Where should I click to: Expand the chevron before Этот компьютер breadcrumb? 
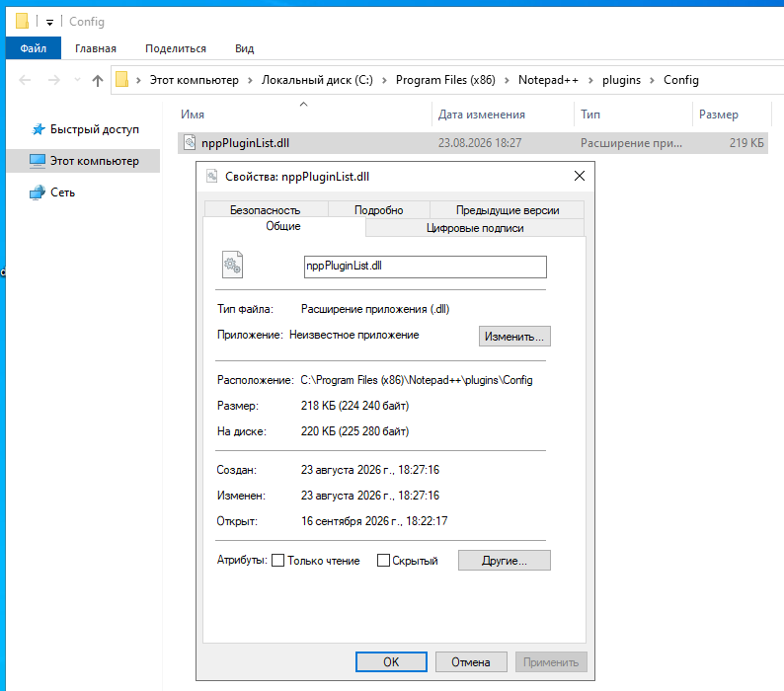coord(138,80)
